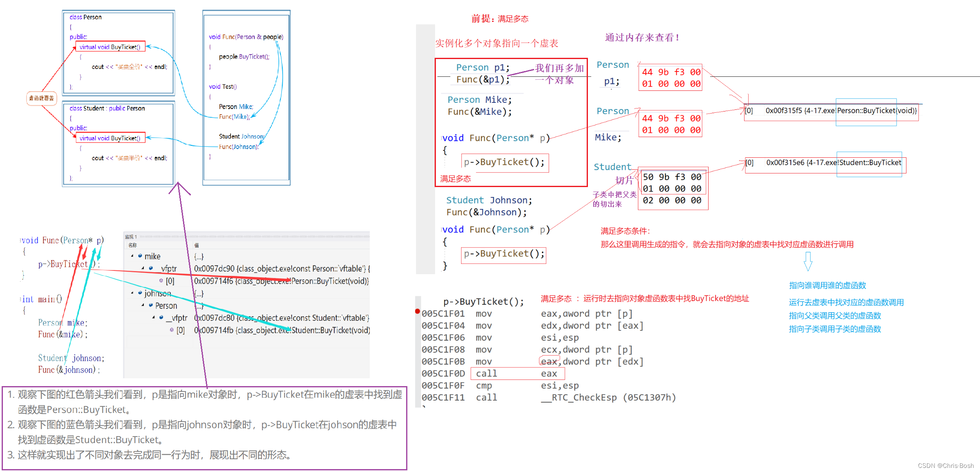Screen dimensions: 980x472
Task: Click the blue object icon beside mike
Action: pos(140,256)
